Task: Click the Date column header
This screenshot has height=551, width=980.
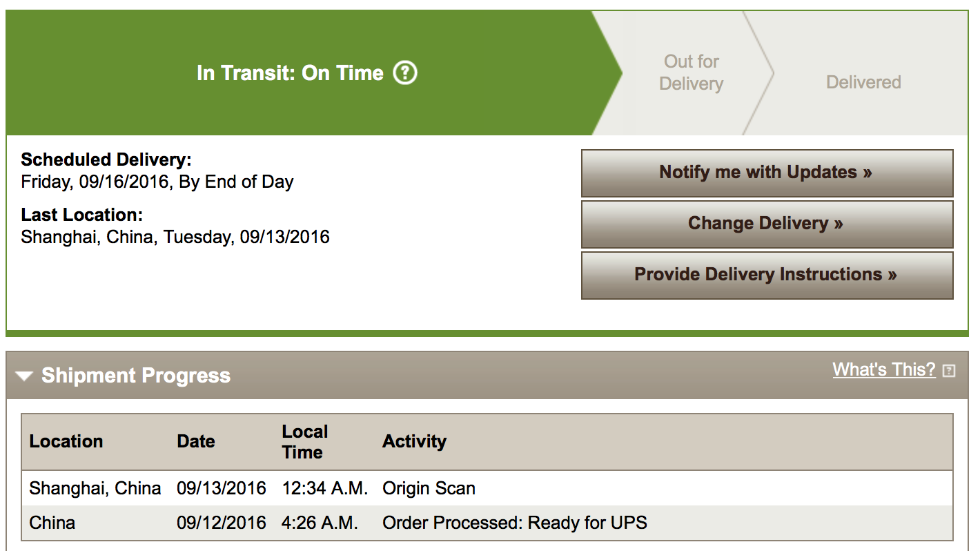Action: [195, 441]
